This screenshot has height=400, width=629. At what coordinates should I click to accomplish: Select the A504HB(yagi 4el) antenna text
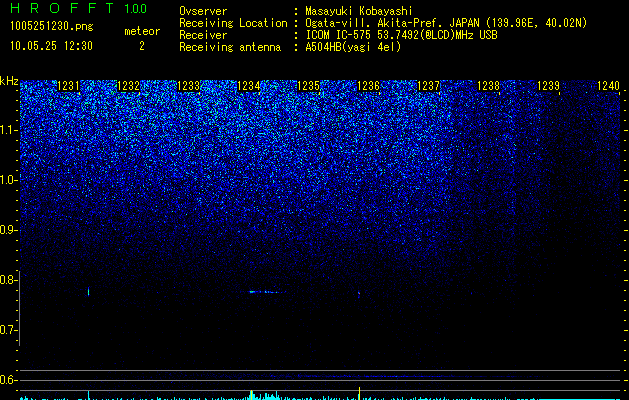[x=353, y=47]
